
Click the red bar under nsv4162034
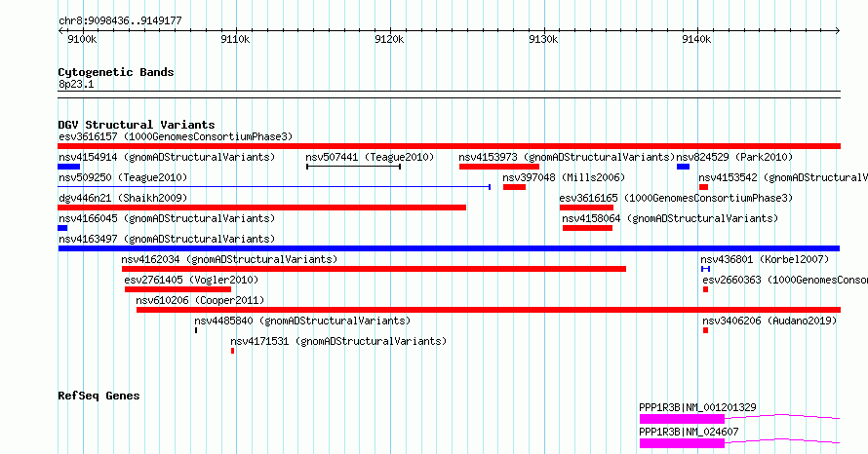pos(374,269)
